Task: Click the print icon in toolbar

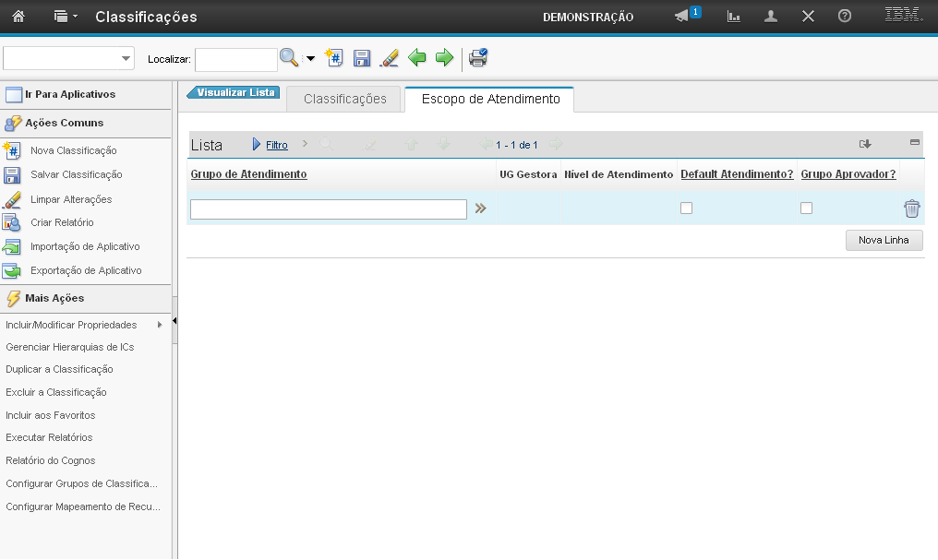Action: (x=477, y=58)
